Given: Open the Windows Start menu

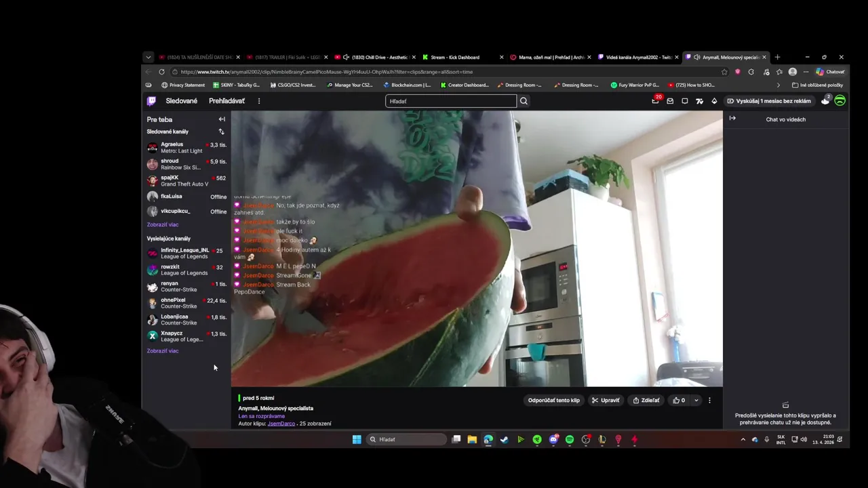Looking at the screenshot, I should 357,439.
